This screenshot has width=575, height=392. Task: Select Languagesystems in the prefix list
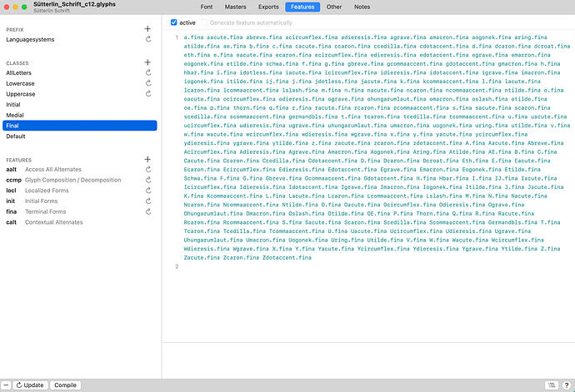[x=31, y=40]
